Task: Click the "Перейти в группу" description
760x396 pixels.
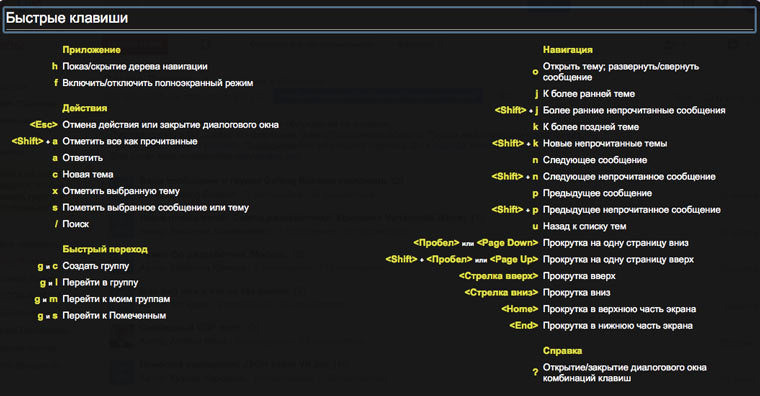Action: click(x=100, y=282)
